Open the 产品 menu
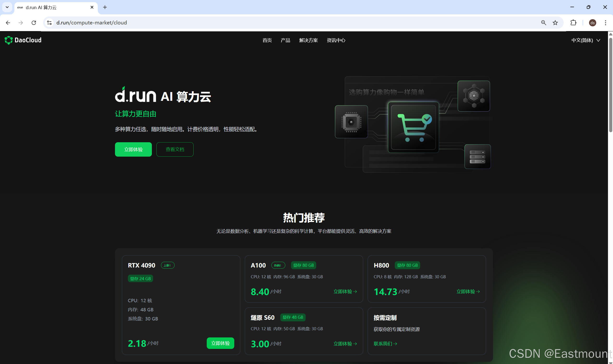 point(285,40)
